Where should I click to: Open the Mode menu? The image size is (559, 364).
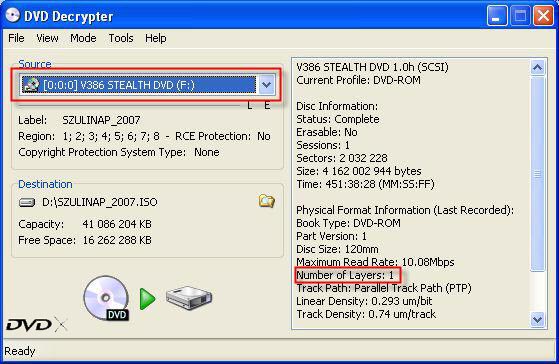tap(83, 38)
